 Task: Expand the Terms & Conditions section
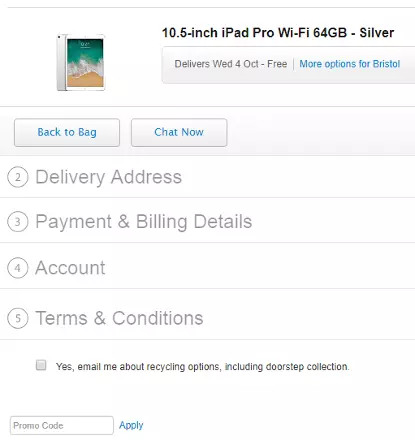(x=119, y=318)
